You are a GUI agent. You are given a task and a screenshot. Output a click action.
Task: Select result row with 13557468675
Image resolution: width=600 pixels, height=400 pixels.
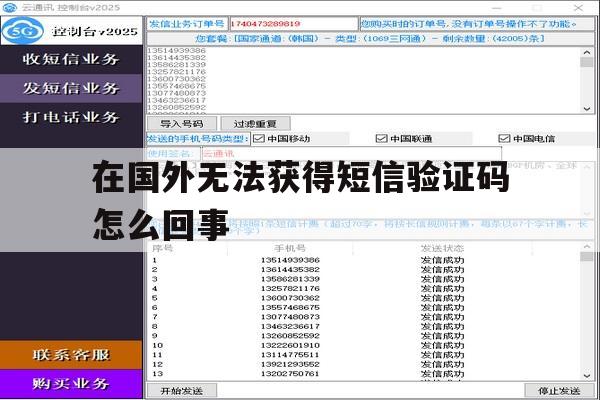click(x=364, y=307)
